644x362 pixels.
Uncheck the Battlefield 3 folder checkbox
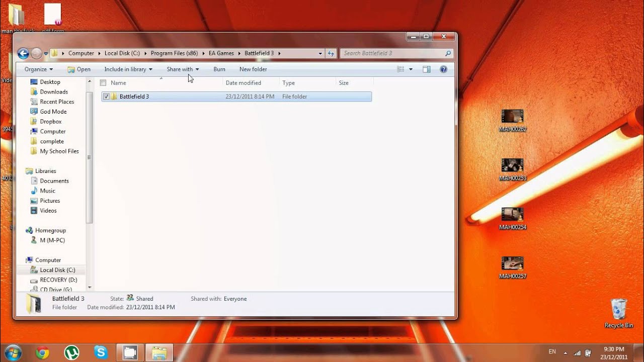coord(106,97)
